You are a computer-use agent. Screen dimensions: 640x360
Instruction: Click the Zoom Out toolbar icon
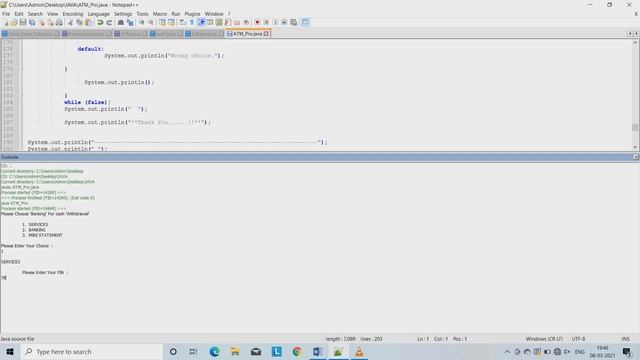151,22
